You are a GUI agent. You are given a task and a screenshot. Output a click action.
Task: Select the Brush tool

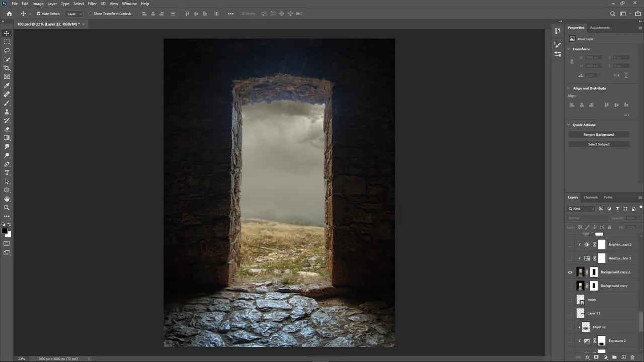tap(7, 103)
